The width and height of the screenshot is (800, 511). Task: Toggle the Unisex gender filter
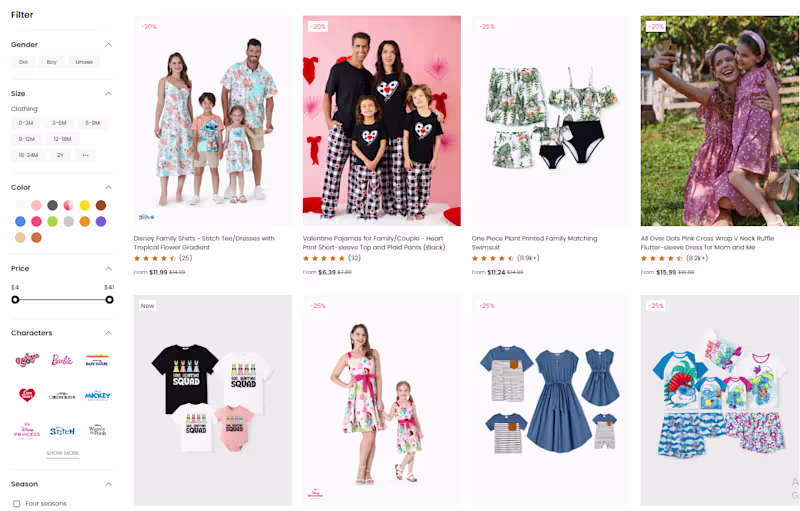click(84, 62)
